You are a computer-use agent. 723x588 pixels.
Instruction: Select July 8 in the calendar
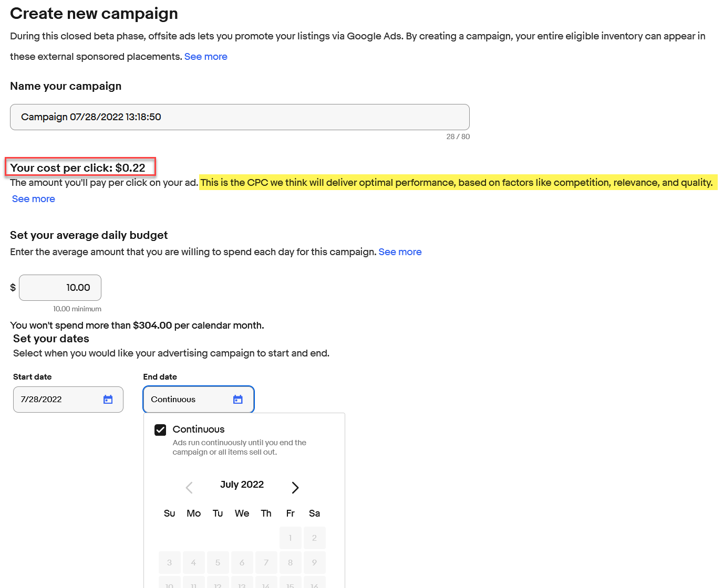[x=291, y=562]
